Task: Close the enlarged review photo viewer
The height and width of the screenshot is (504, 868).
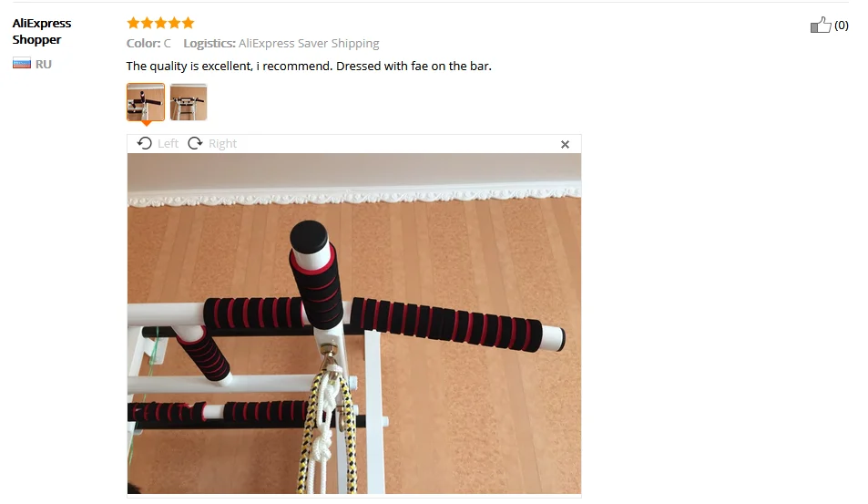Action: [565, 145]
